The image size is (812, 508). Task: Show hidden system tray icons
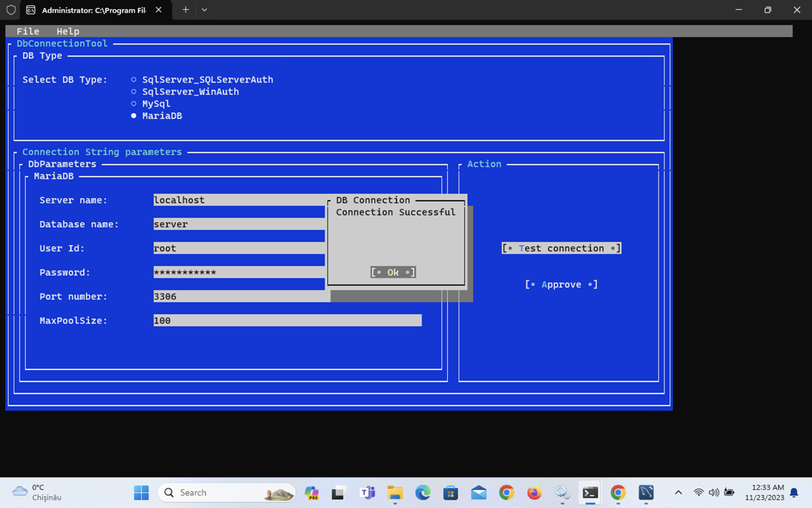678,493
